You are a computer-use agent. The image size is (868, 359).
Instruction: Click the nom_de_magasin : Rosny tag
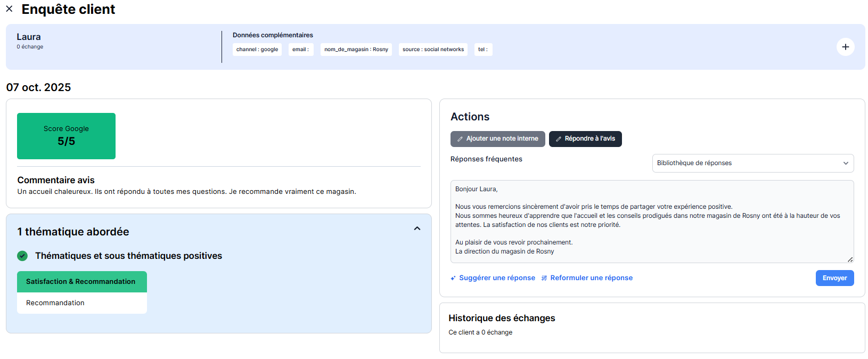[x=356, y=50]
